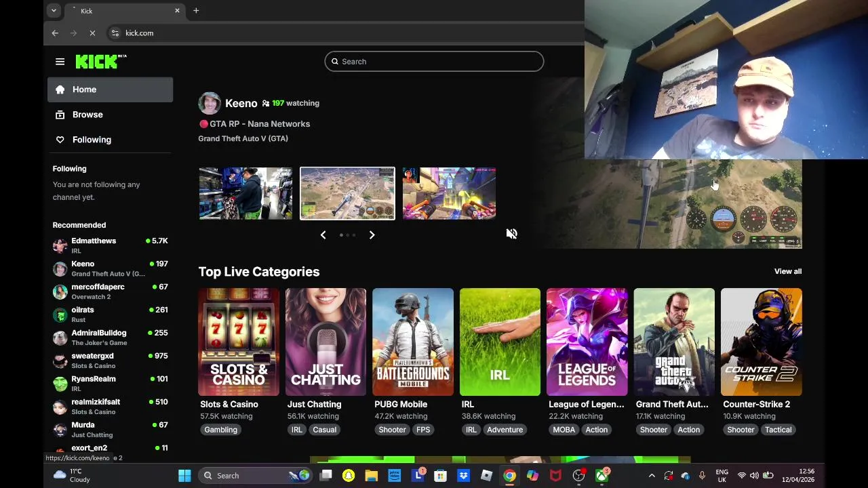The height and width of the screenshot is (488, 868).
Task: Close the Kick browser tab
Action: (177, 10)
